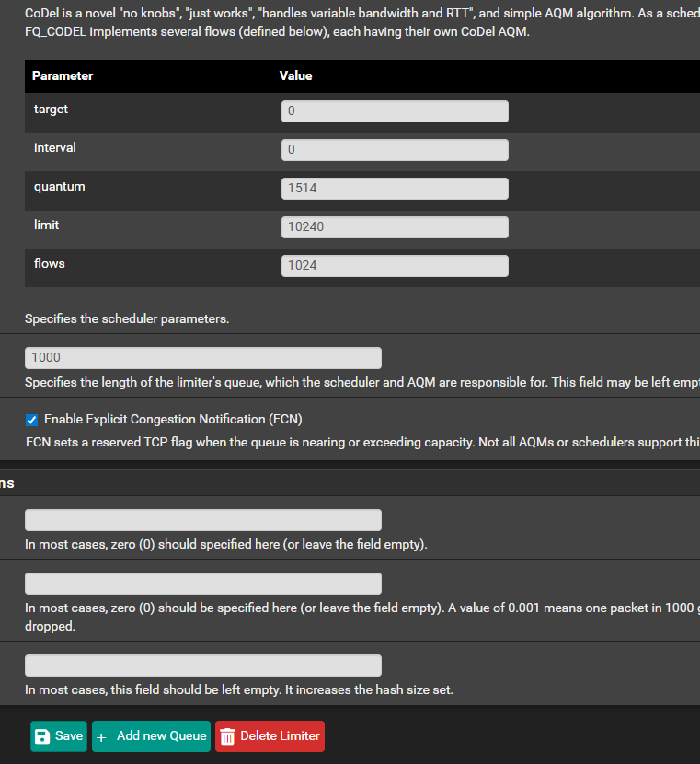The image size is (700, 764).
Task: Click the empty field above the 0.001 packet drop note
Action: (x=202, y=584)
